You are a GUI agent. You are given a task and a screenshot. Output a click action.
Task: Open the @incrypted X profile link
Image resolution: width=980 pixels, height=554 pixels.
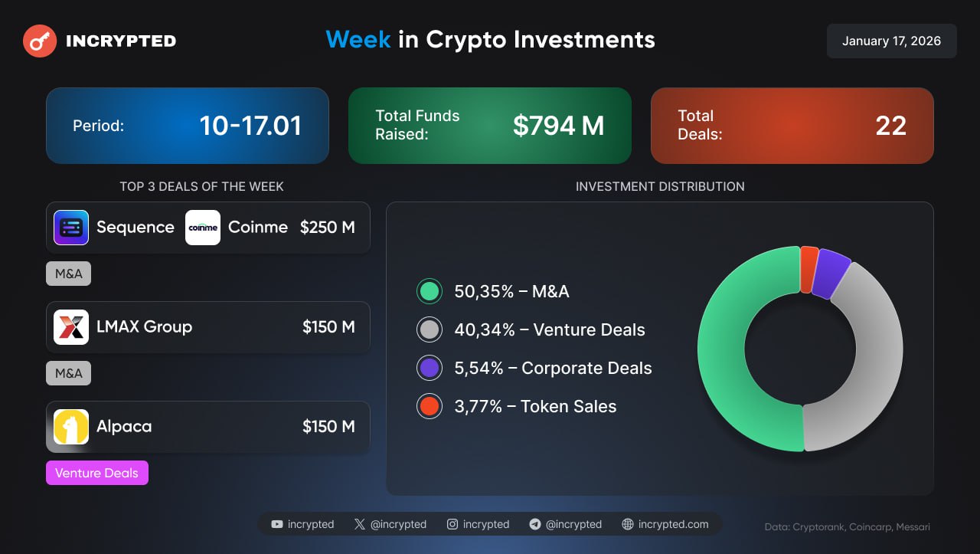[x=390, y=524]
